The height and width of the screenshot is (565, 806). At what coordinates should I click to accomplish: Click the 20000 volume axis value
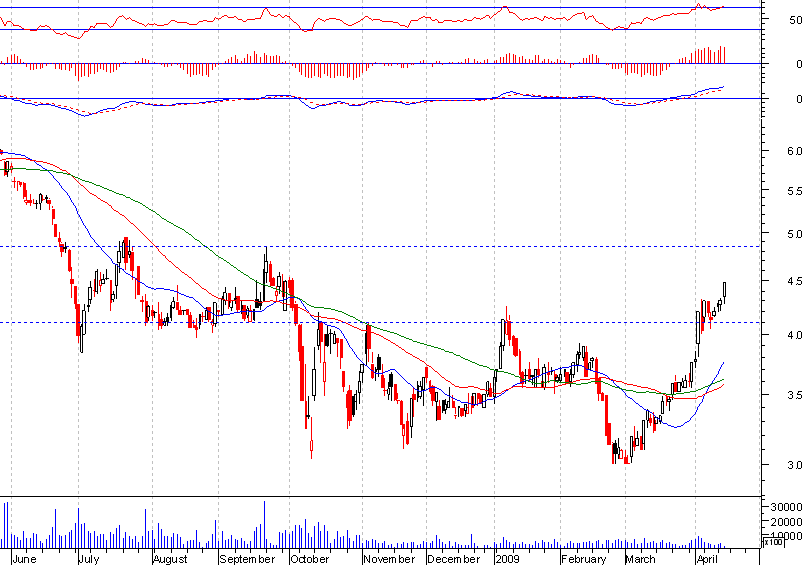click(x=786, y=522)
